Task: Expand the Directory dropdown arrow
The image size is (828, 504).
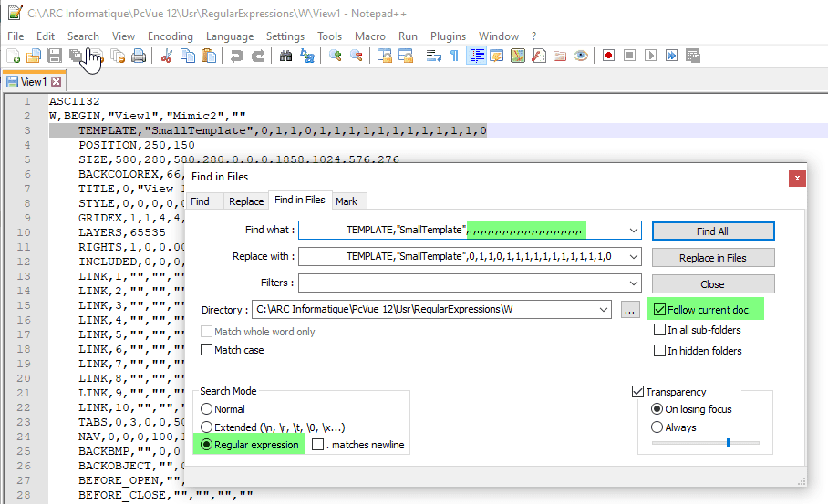Action: [x=603, y=310]
